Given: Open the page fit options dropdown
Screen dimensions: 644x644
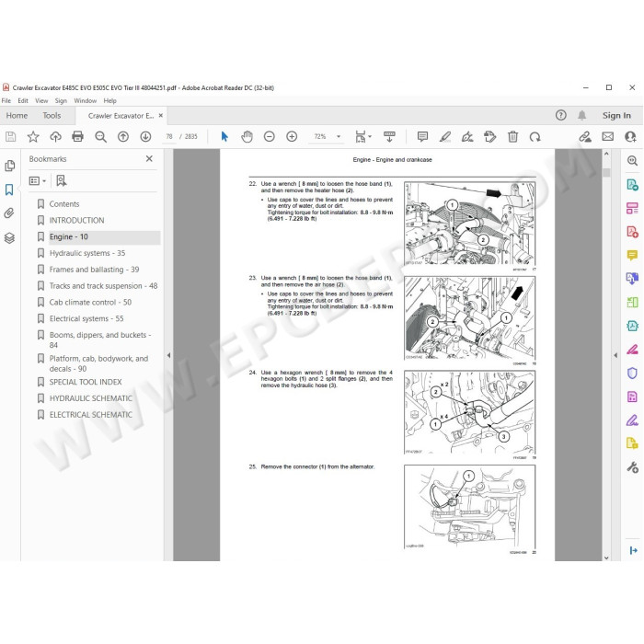Looking at the screenshot, I should click(363, 137).
